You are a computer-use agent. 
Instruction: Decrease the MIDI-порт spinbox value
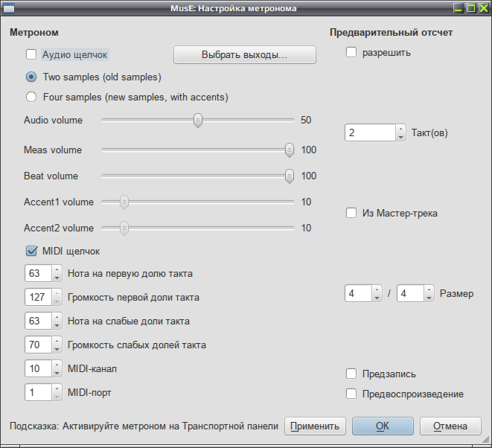[x=57, y=397]
